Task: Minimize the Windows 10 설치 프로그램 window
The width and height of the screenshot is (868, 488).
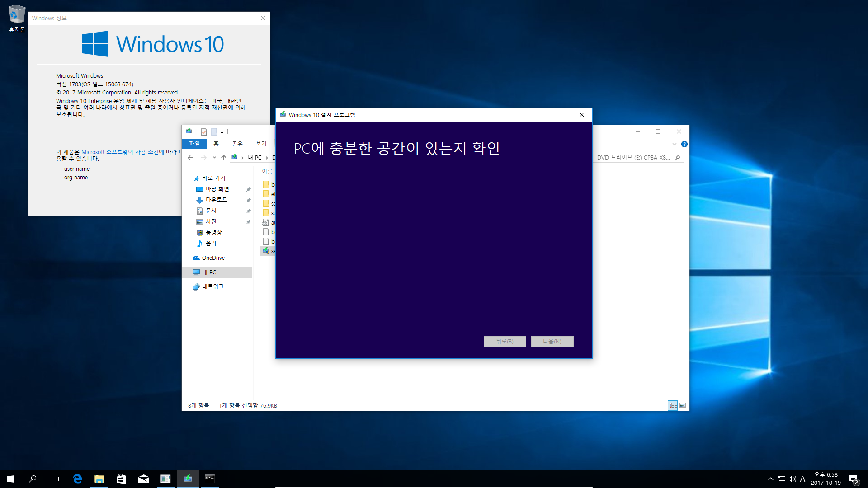Action: pyautogui.click(x=540, y=115)
